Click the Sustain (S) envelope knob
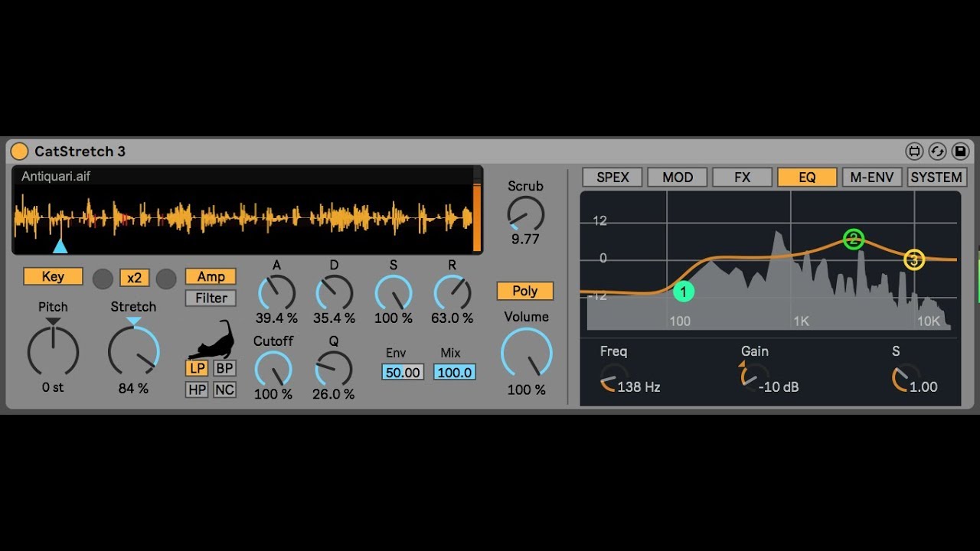Screen dimensions: 980x551 pos(393,292)
